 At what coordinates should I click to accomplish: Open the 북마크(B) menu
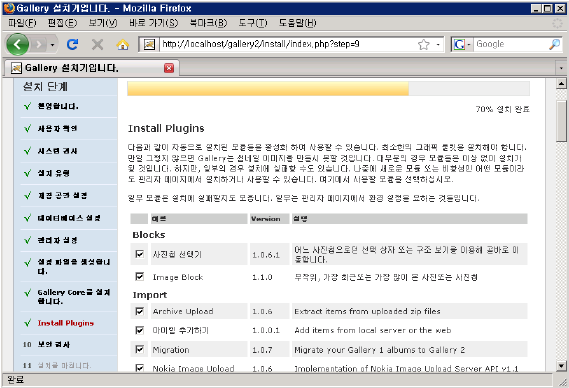(208, 23)
